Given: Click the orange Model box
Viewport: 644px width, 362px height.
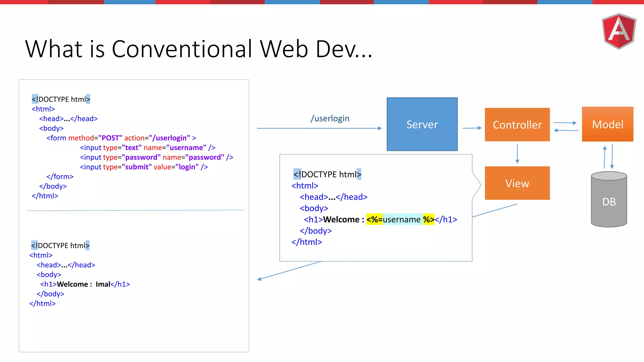Looking at the screenshot, I should point(607,124).
